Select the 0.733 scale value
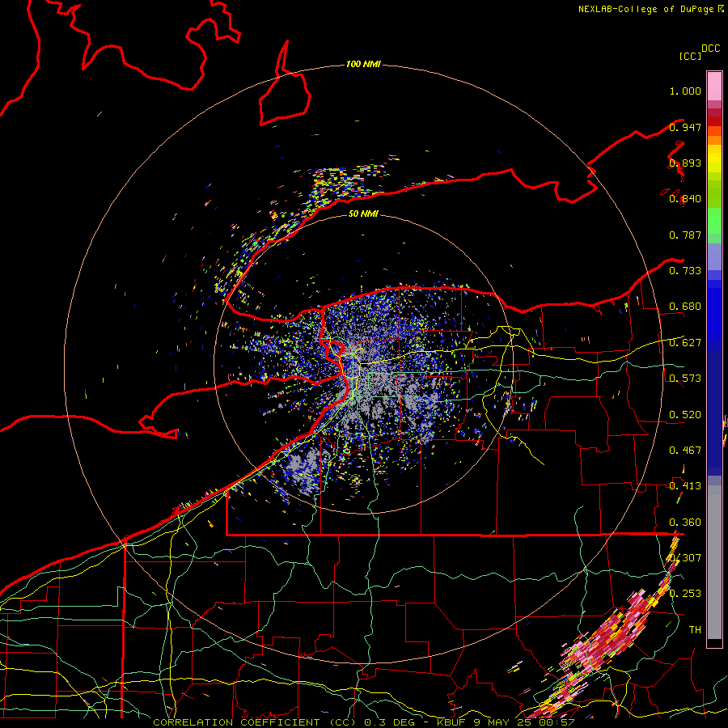The height and width of the screenshot is (728, 728). point(685,271)
